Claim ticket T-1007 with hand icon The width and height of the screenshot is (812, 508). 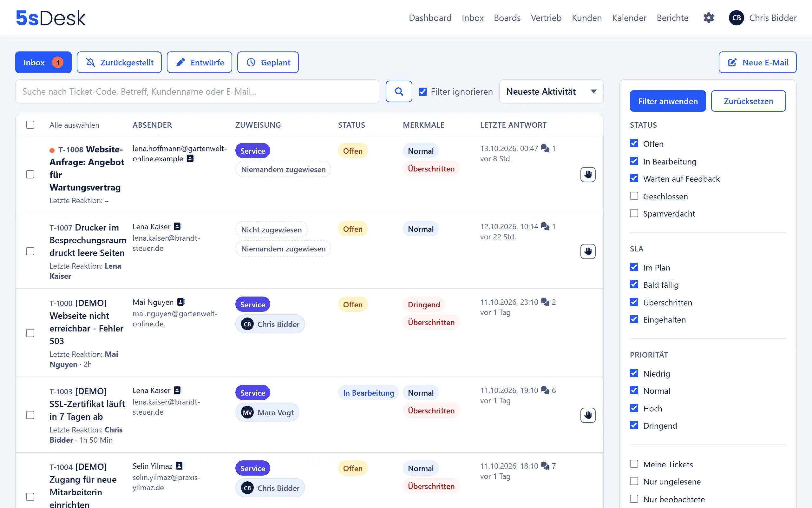coord(587,251)
